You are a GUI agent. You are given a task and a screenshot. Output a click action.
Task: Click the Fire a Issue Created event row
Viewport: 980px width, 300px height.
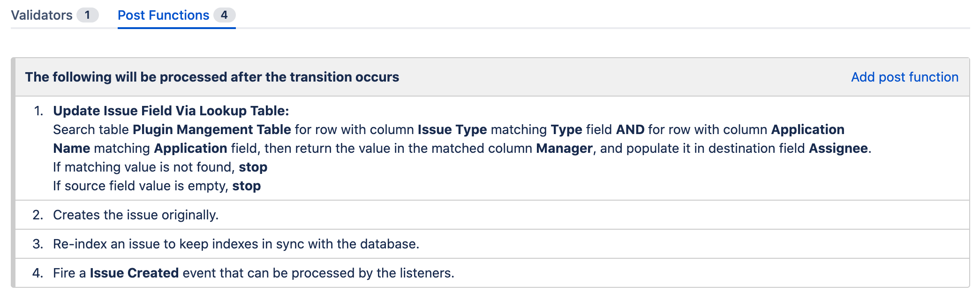point(253,273)
